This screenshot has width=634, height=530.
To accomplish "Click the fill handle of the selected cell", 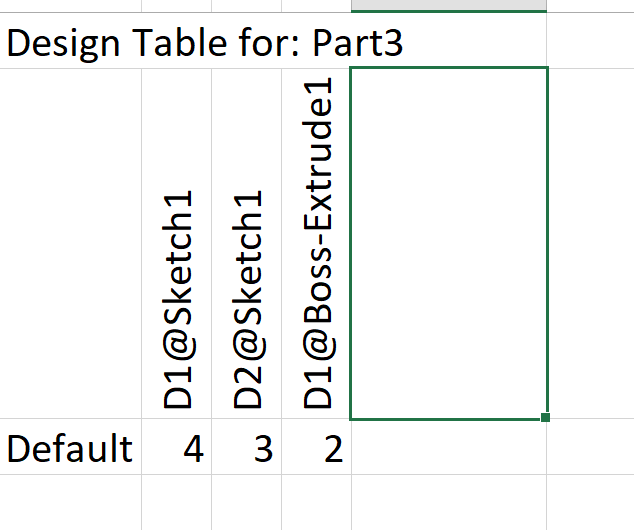I will 545,417.
